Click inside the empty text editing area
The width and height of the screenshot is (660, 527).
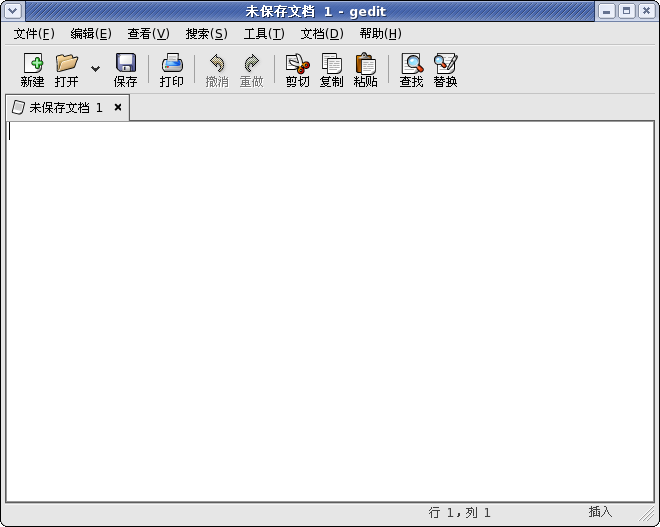pyautogui.click(x=330, y=311)
